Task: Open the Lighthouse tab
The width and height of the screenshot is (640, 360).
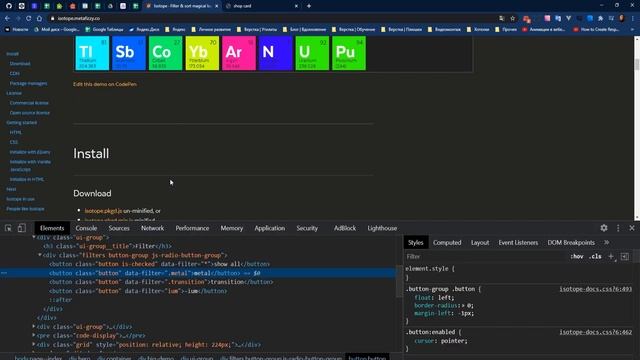Action: [382, 228]
